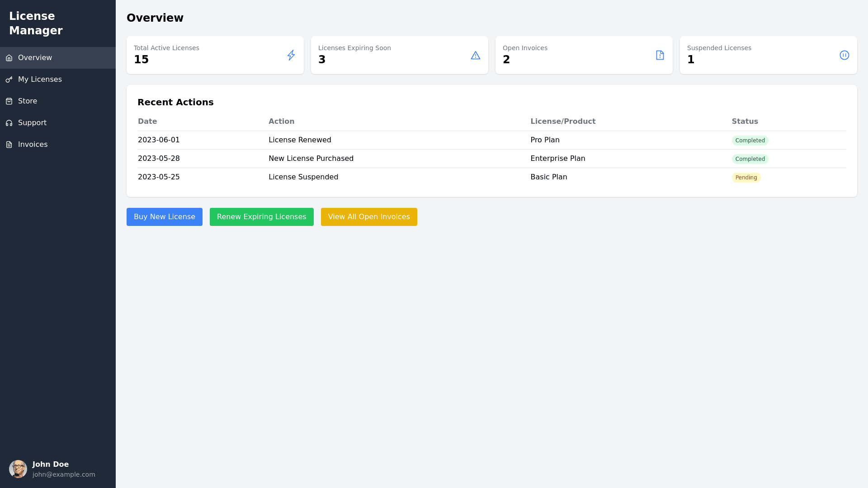Viewport: 868px width, 488px height.
Task: Click the key icon beside My Licenses
Action: (9, 80)
